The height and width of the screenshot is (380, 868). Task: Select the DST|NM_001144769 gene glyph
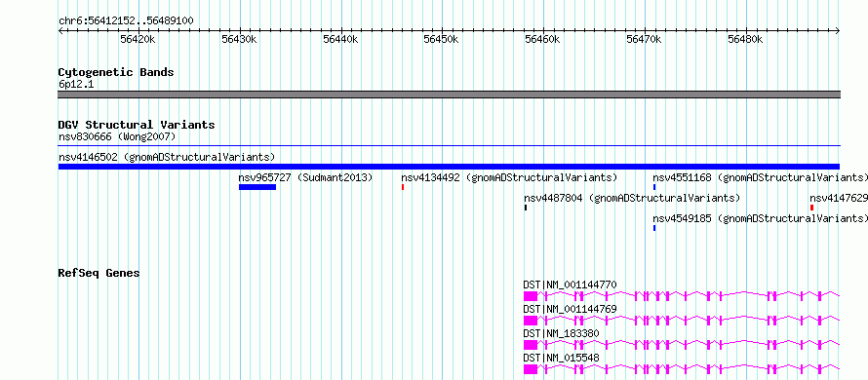[682, 321]
